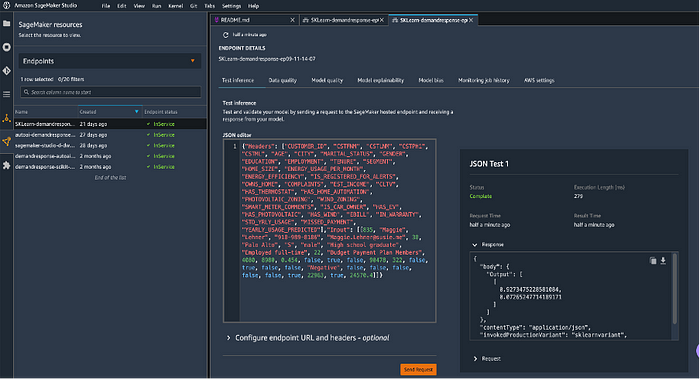Select the Model bias tab

click(x=431, y=80)
